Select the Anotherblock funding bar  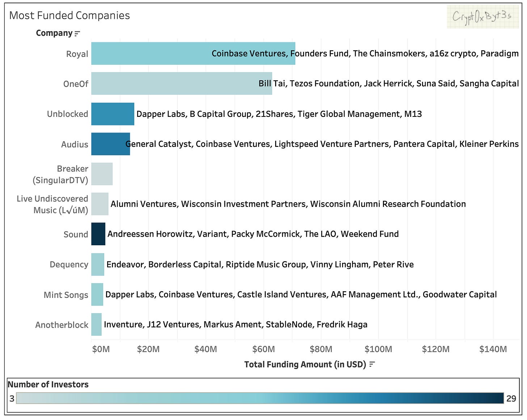[96, 324]
